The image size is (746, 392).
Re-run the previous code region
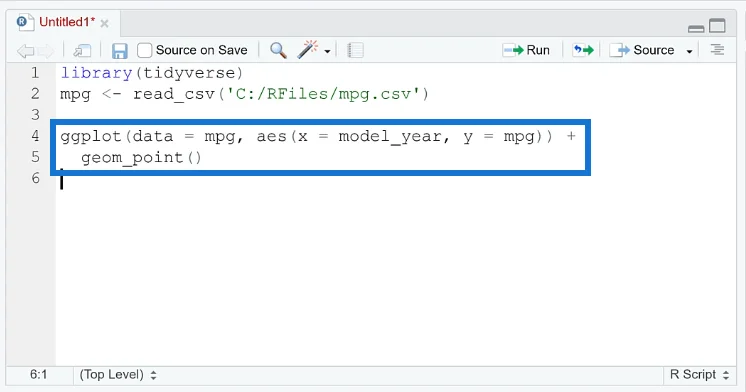[583, 50]
